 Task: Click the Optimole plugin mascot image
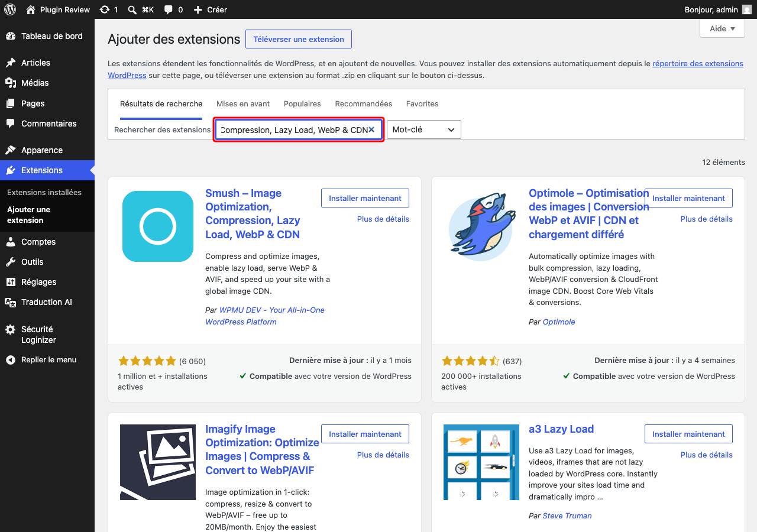point(481,226)
